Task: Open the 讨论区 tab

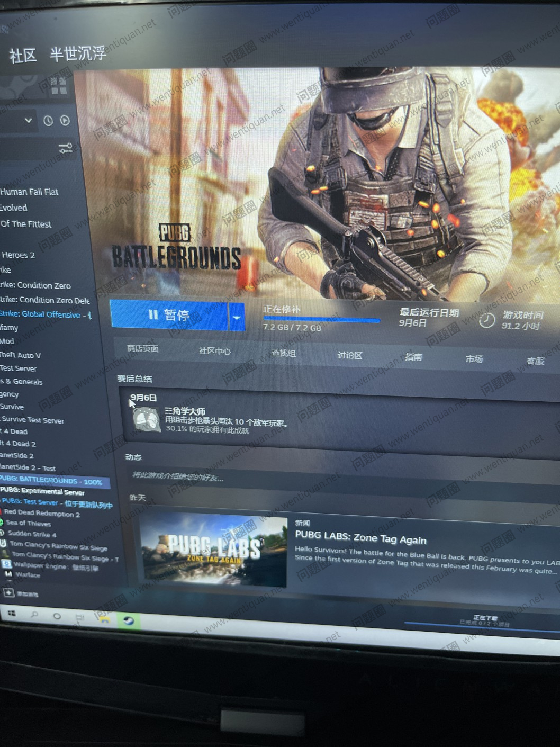Action: [x=349, y=355]
